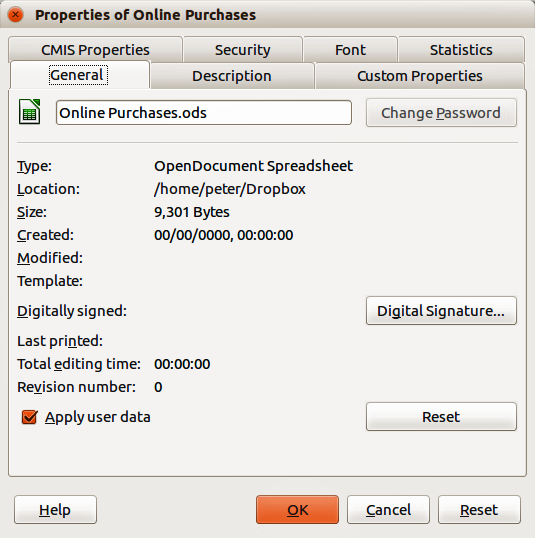Viewport: 535px width, 538px height.
Task: Select the General tab
Action: point(80,75)
